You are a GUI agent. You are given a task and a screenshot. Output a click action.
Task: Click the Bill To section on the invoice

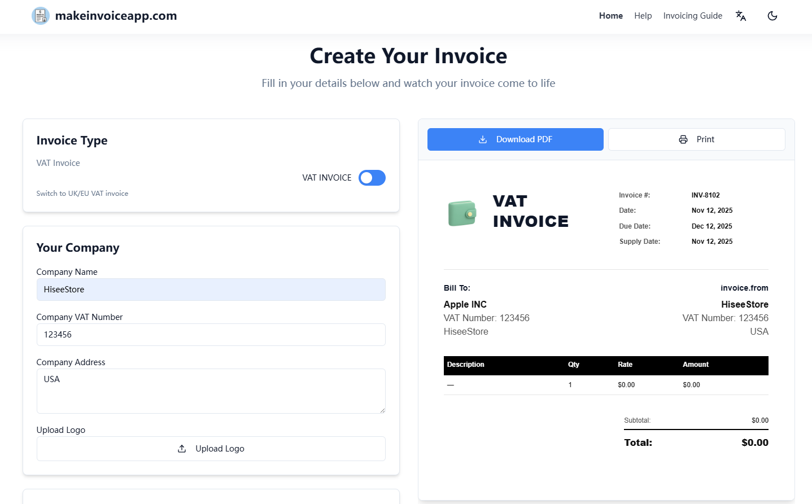457,288
